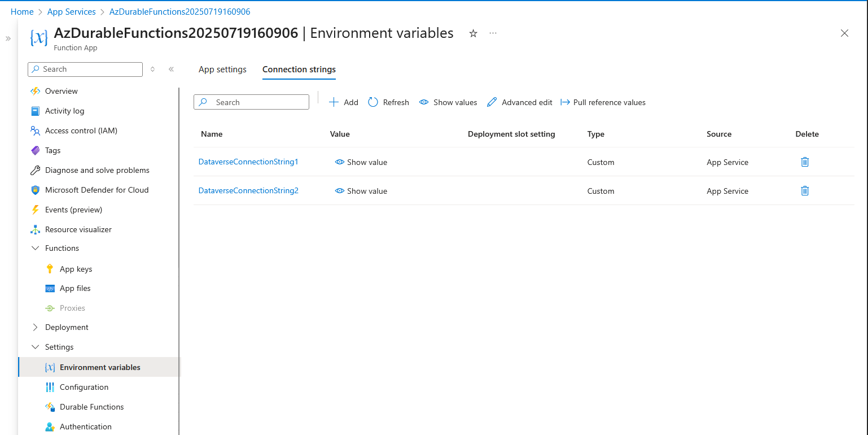Click the Durable Functions icon
This screenshot has height=435, width=868.
[50, 407]
